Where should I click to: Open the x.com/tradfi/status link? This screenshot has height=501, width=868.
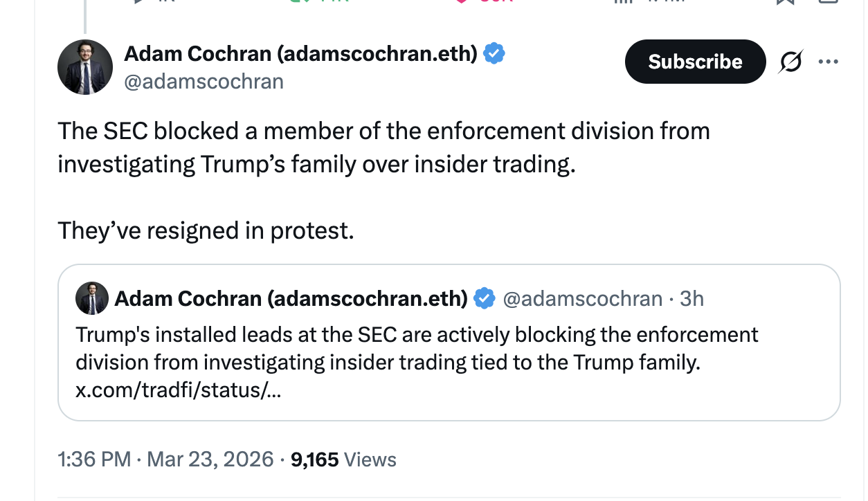click(x=179, y=391)
